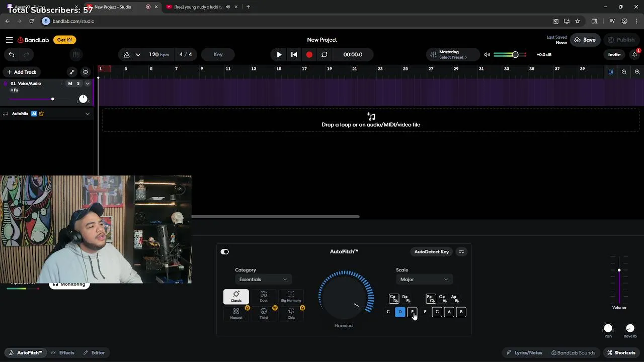The image size is (644, 362).
Task: Zoom in the timeline
Action: tap(637, 72)
